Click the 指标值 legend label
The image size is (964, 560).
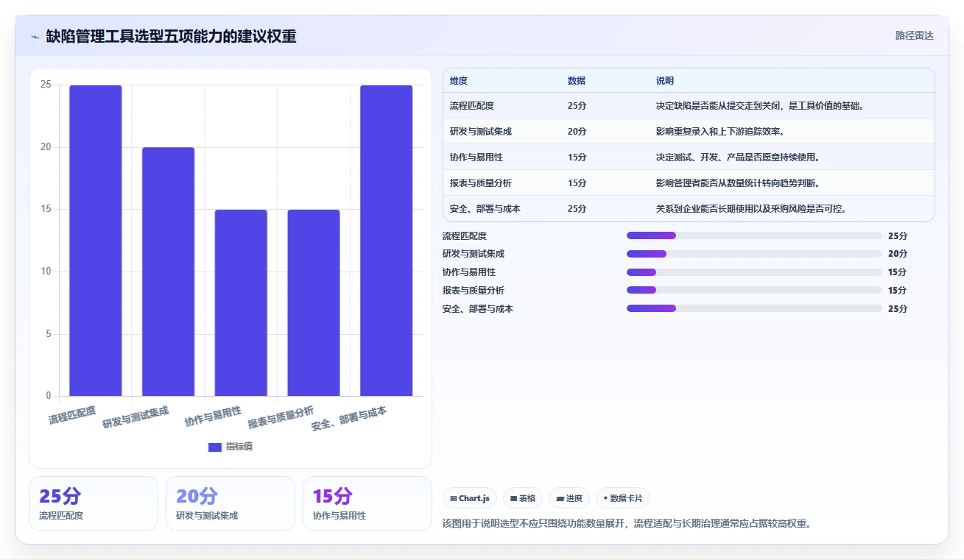tap(239, 447)
